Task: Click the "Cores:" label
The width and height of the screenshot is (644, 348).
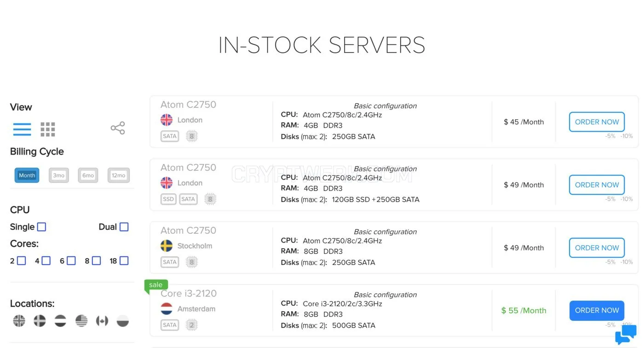Action: click(x=24, y=244)
